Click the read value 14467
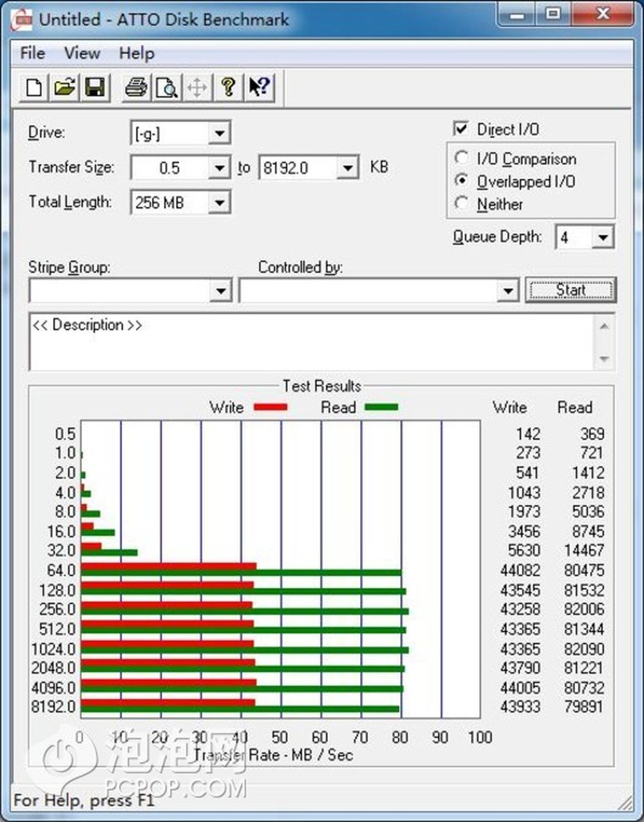644x822 pixels. pyautogui.click(x=584, y=550)
